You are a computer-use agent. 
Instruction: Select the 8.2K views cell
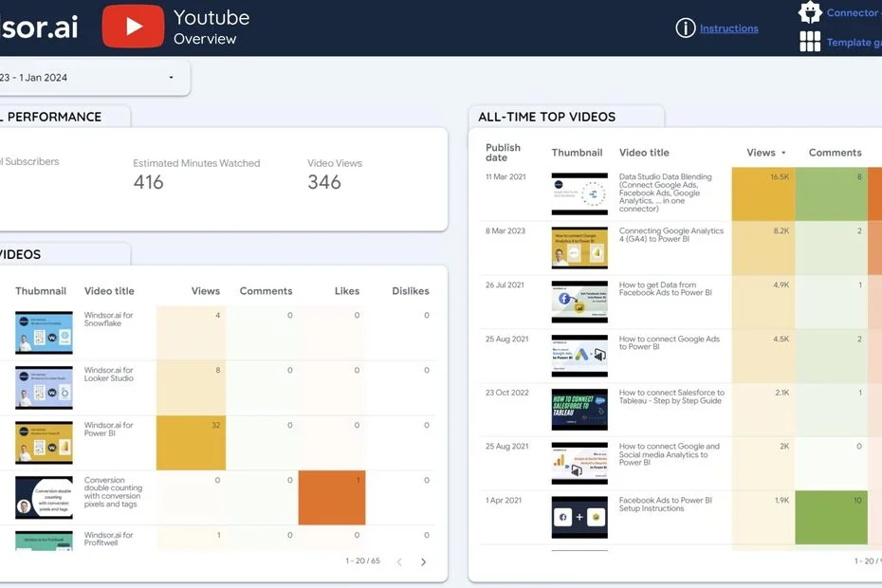point(763,248)
